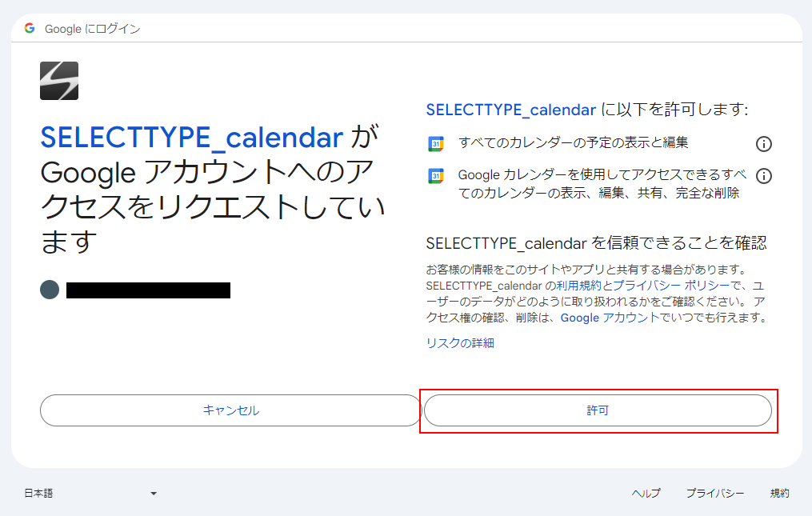Open the 規約 footer link
Image resolution: width=812 pixels, height=516 pixels.
pos(779,494)
